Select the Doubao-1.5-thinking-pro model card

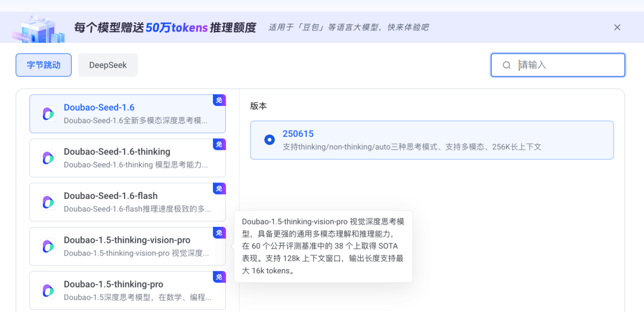click(128, 291)
